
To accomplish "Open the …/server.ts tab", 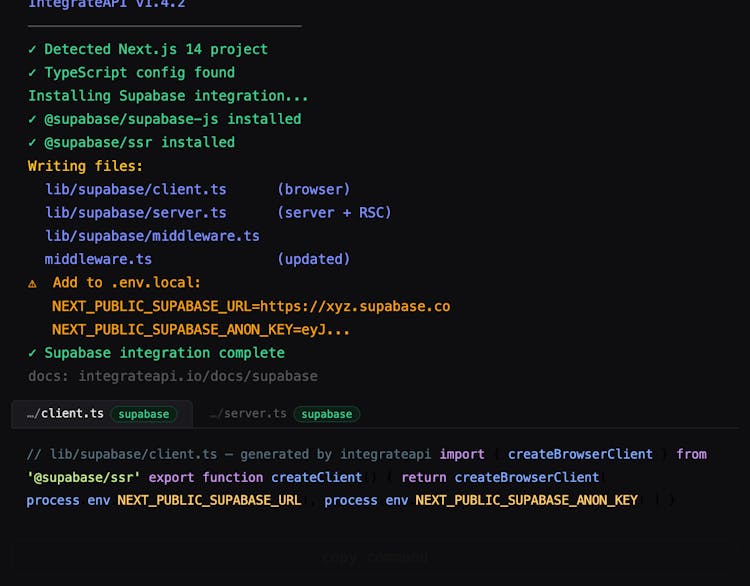I will point(248,413).
